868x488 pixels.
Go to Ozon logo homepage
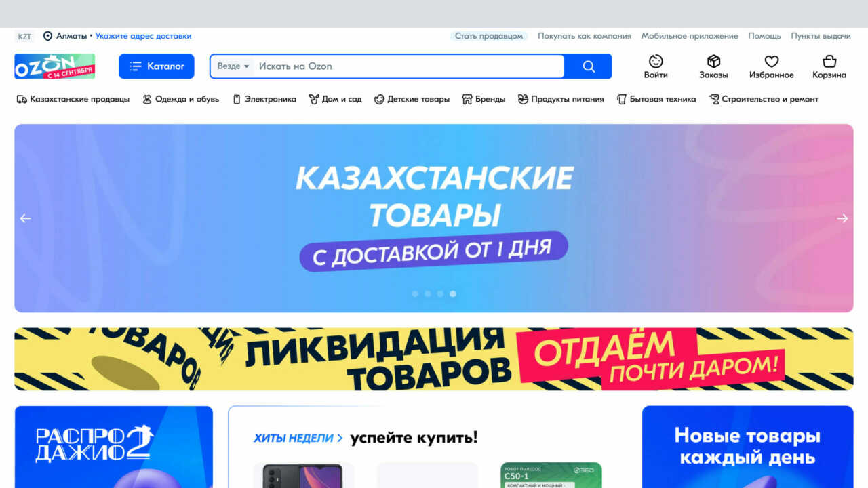pyautogui.click(x=55, y=66)
